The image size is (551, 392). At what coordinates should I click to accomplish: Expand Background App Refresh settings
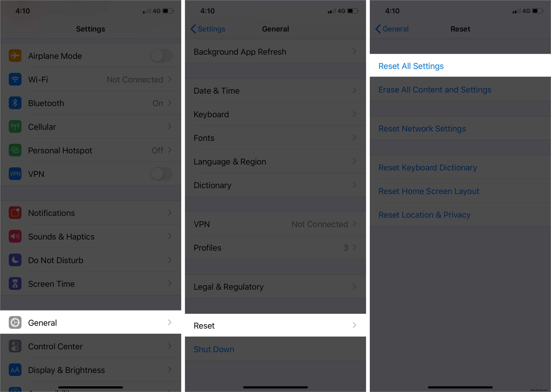pos(275,51)
